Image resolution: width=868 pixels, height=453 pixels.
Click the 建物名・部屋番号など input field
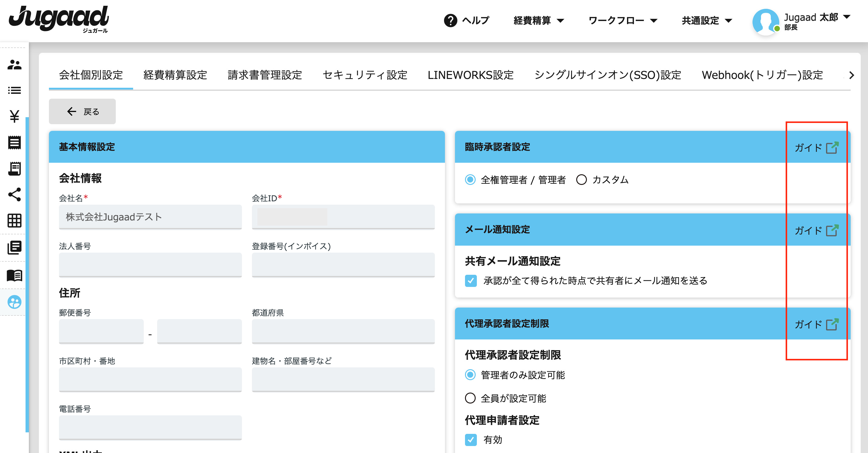(x=343, y=380)
